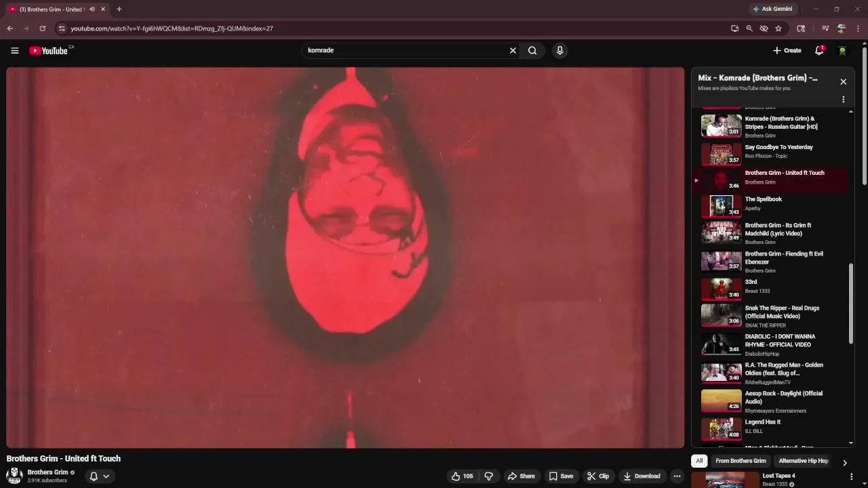Go to the YouTube home logo
This screenshot has width=868, height=488.
point(49,50)
